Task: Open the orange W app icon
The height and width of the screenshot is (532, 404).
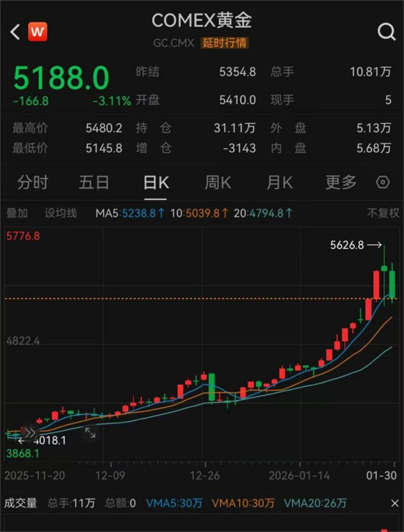Action: (x=37, y=32)
